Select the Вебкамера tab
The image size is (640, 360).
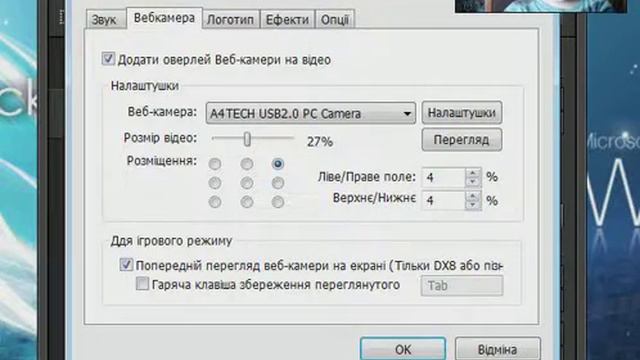coord(164,18)
